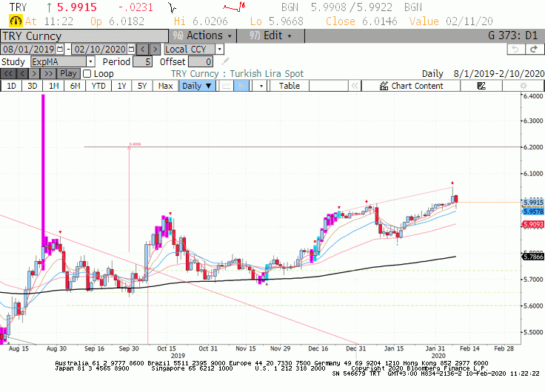Image resolution: width=545 pixels, height=392 pixels.
Task: Select the candlestick chart type icon
Action: 241,86
